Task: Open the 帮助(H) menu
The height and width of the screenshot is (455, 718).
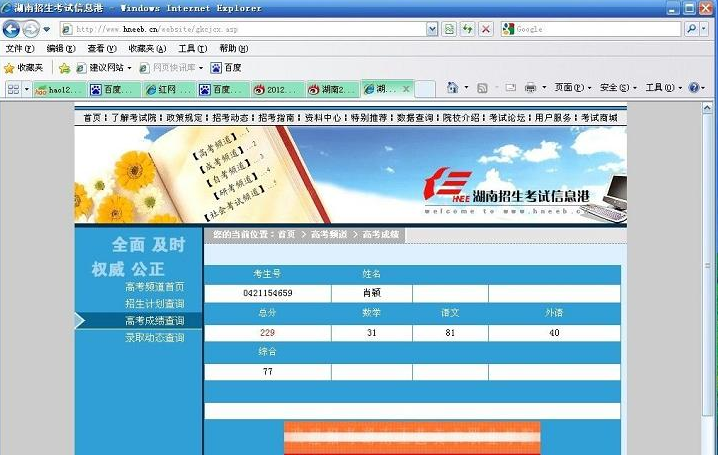Action: pos(234,49)
